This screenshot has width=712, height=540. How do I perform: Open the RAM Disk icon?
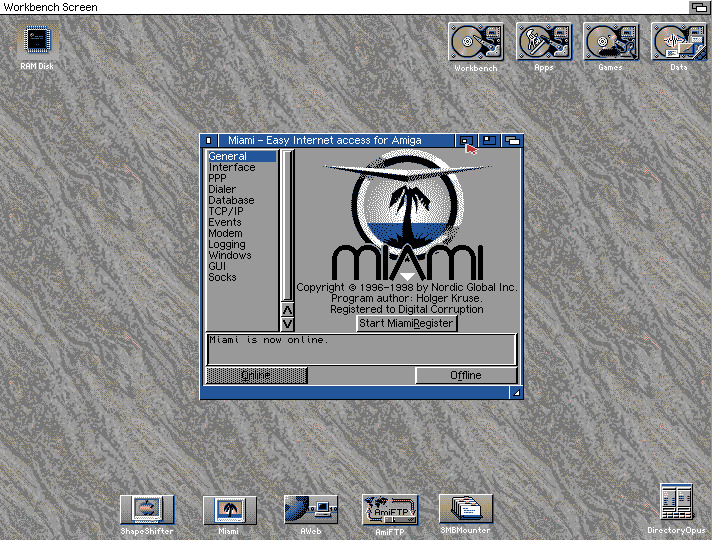click(37, 41)
